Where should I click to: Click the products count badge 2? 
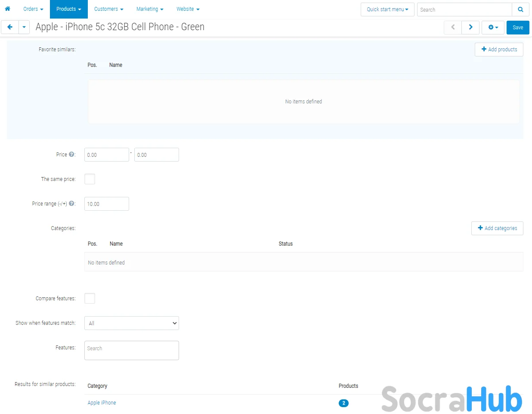(x=343, y=403)
